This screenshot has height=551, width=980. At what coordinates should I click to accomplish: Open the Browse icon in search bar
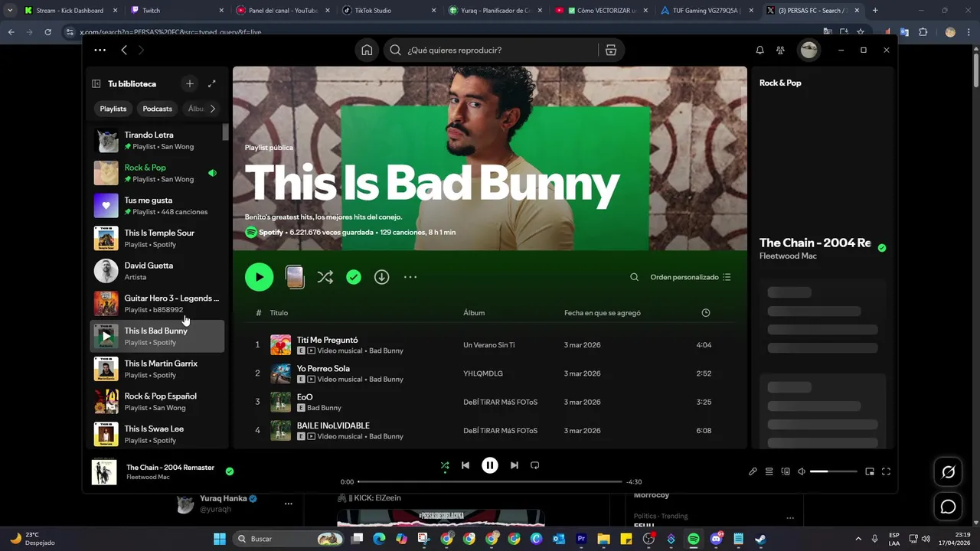tap(610, 50)
